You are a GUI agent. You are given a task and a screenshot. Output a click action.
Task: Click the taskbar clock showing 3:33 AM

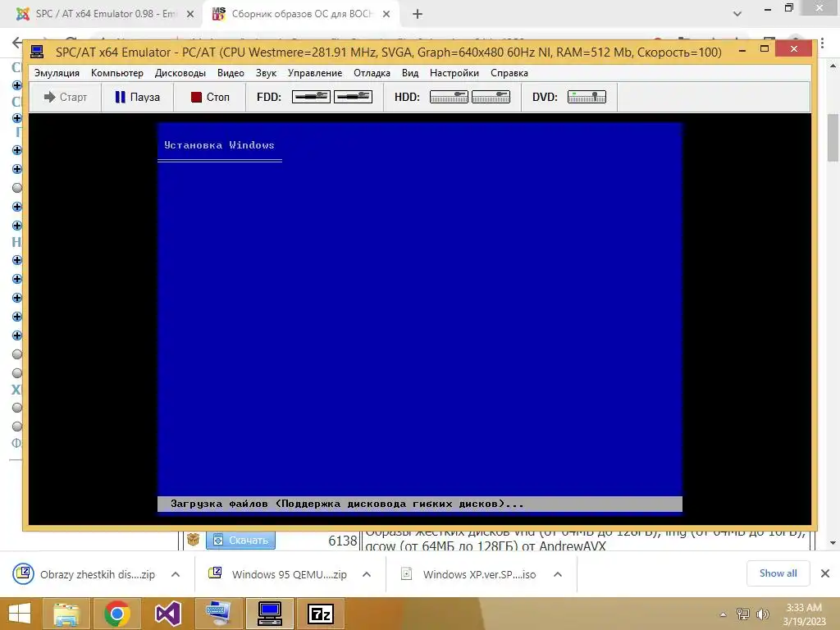[804, 614]
